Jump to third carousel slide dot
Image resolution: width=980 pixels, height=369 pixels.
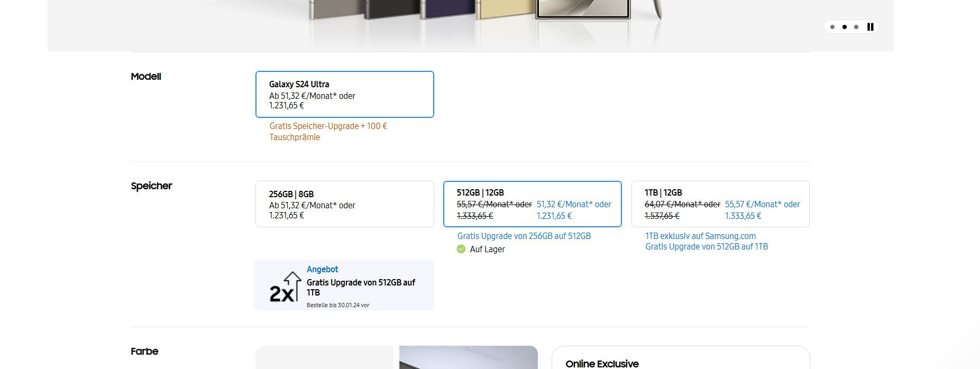[856, 27]
